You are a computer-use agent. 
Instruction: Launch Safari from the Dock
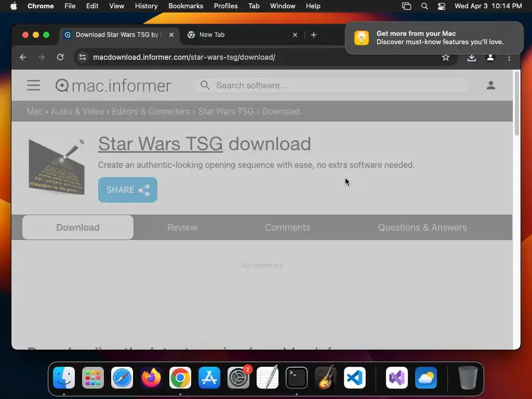coord(122,378)
